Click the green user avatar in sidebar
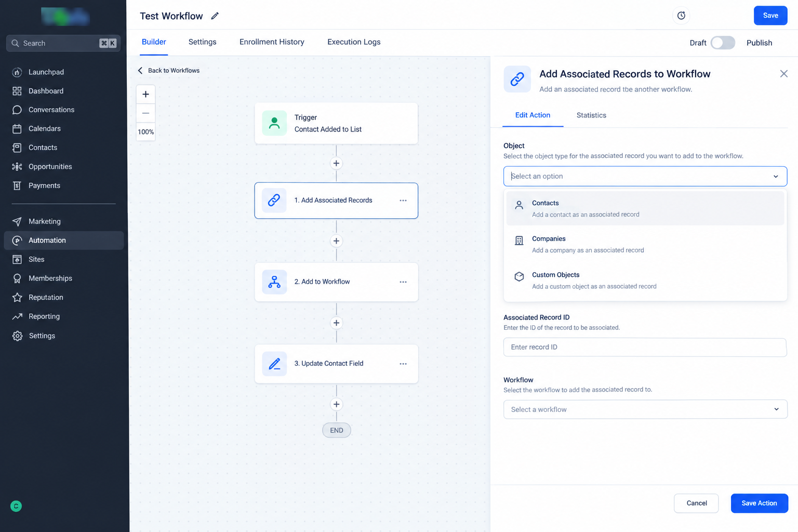The height and width of the screenshot is (532, 798). (16, 506)
